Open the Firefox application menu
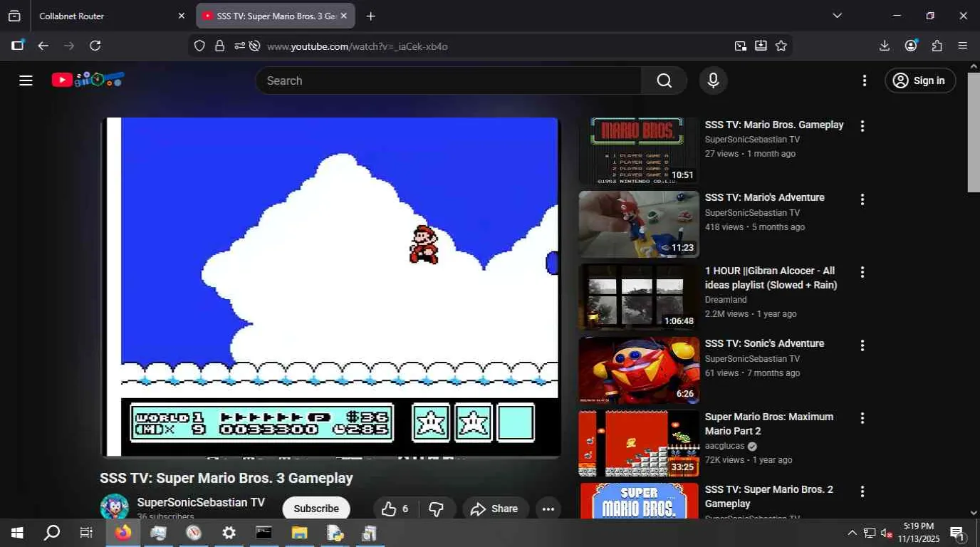Screen dimensions: 980x547 pos(963,46)
